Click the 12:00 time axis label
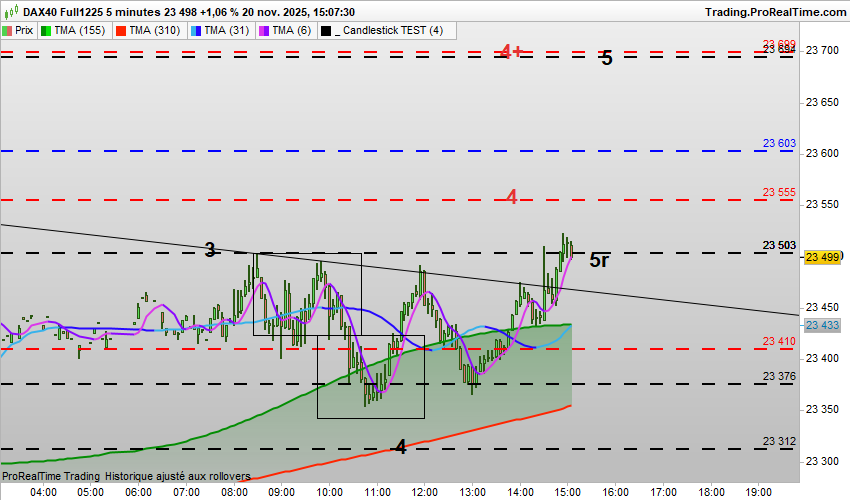 click(x=424, y=492)
